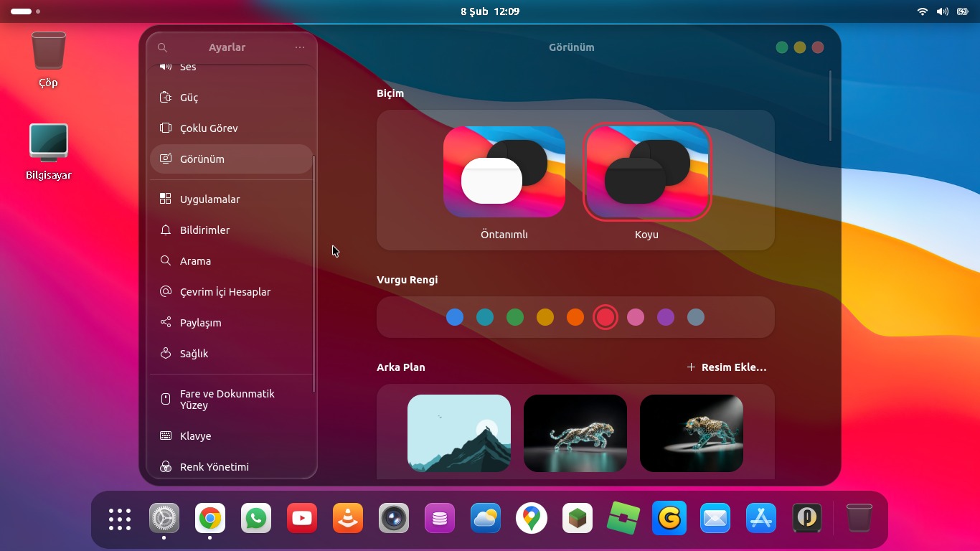Screen dimensions: 980x551
Task: Open VLC media player in dock
Action: tap(348, 518)
